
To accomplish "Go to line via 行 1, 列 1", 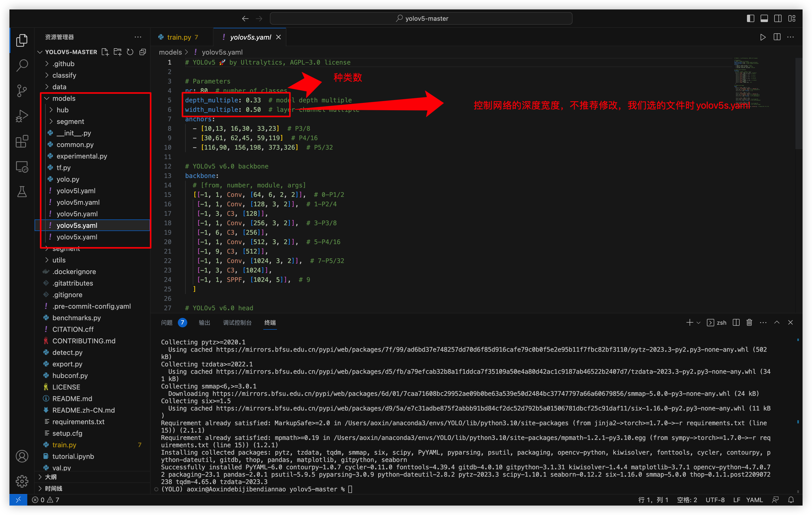I will 653,500.
